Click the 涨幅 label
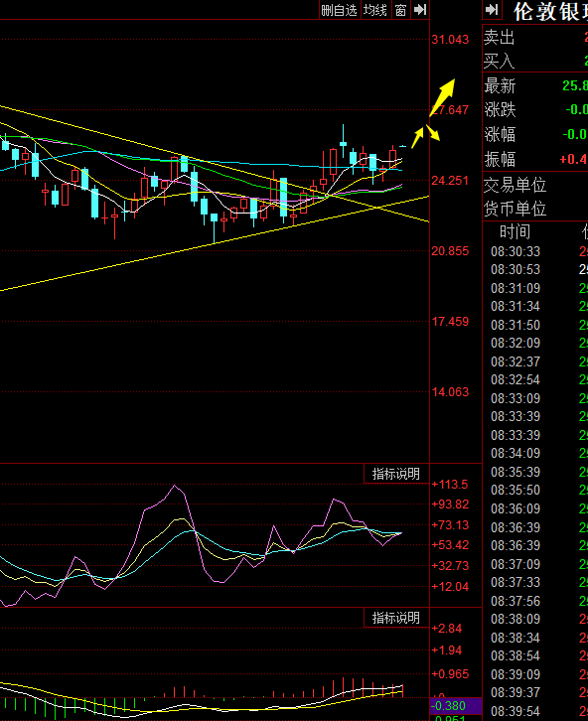 pyautogui.click(x=500, y=134)
